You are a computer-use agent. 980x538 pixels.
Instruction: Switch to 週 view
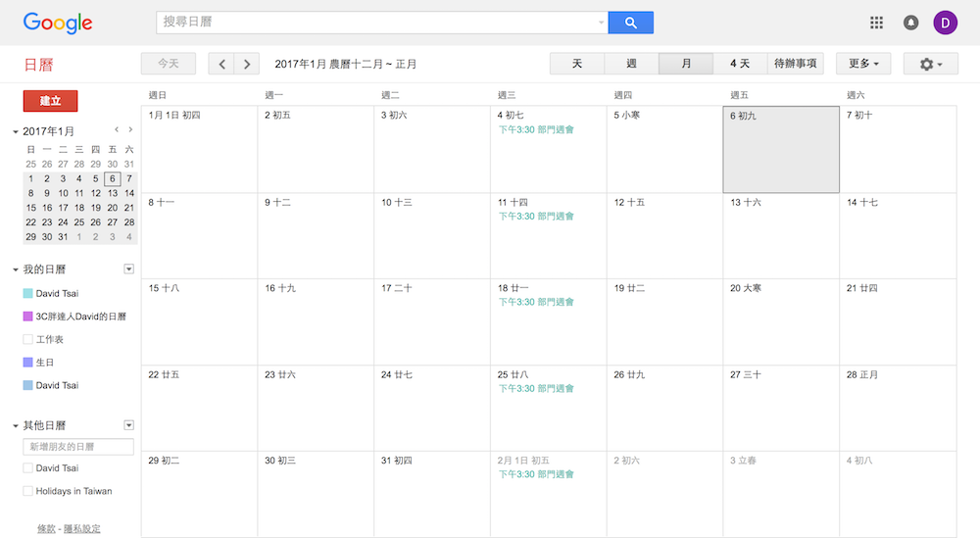(631, 64)
